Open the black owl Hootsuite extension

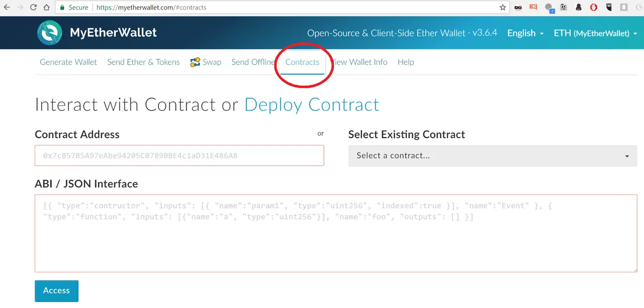[x=609, y=8]
